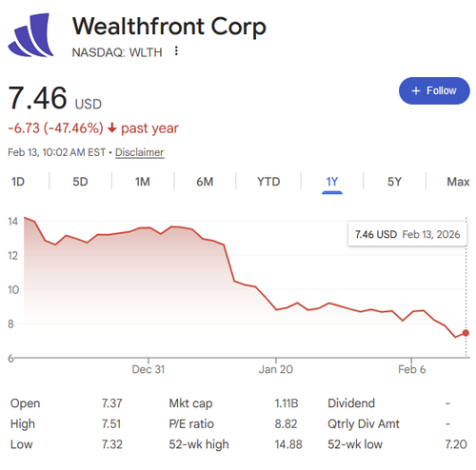Click the red endpoint dot on chart
This screenshot has width=476, height=470.
[x=466, y=333]
